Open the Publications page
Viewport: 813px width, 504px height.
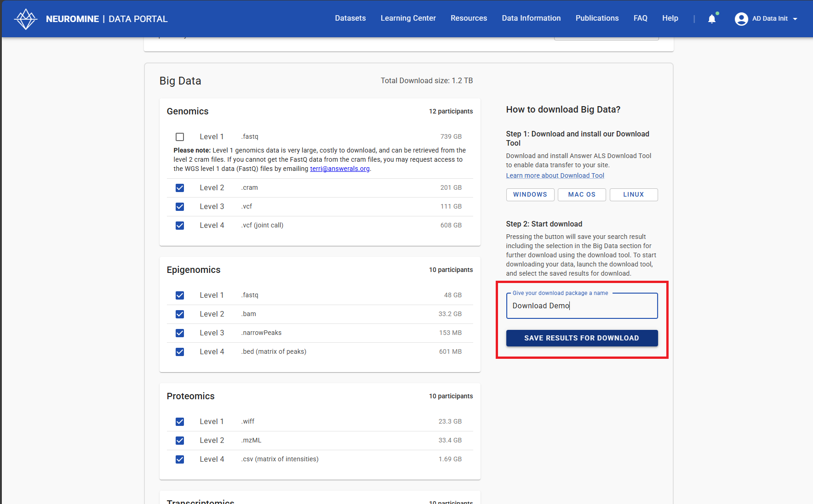tap(597, 18)
